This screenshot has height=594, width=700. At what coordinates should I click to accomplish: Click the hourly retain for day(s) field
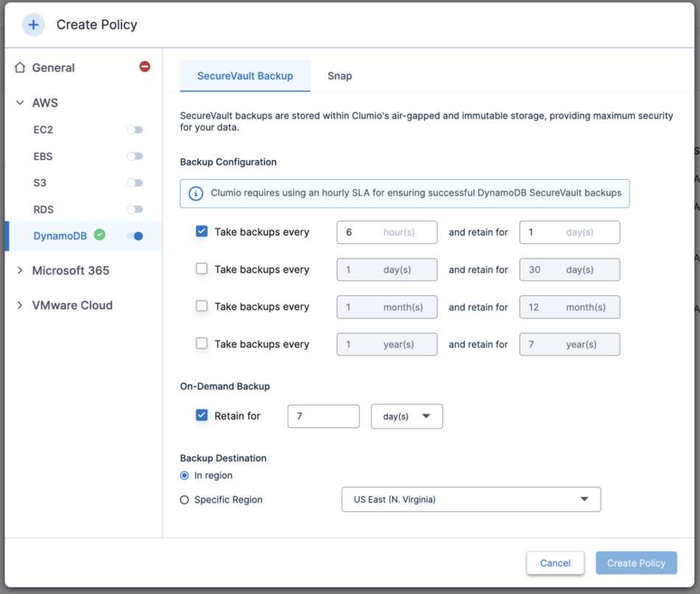pyautogui.click(x=570, y=232)
